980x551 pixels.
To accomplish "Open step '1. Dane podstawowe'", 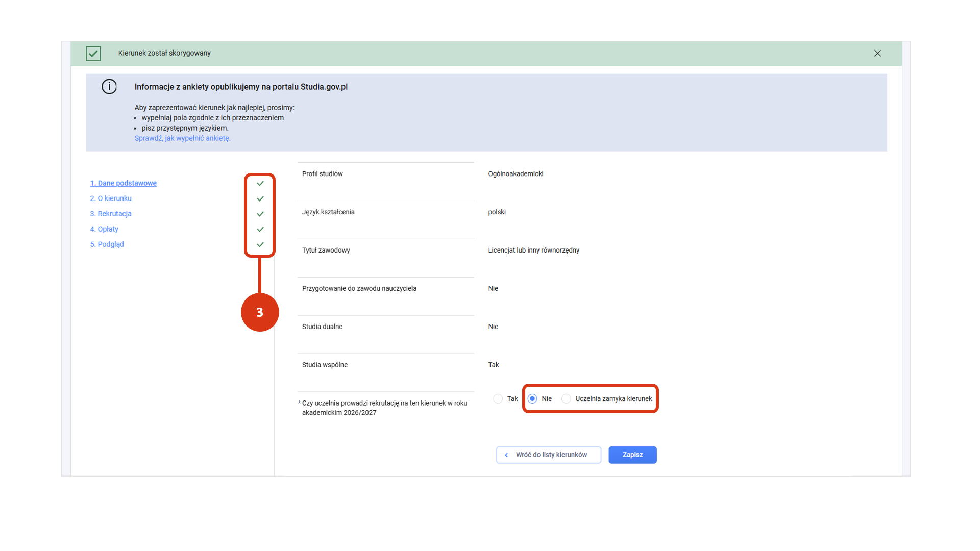I will click(123, 183).
